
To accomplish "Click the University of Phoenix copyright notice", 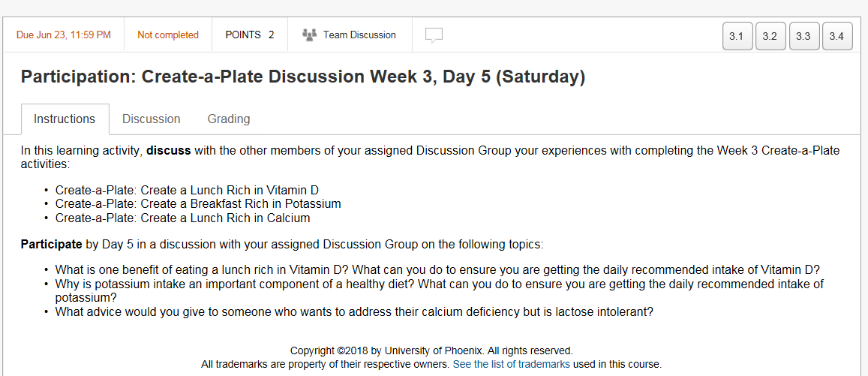I will click(x=431, y=350).
